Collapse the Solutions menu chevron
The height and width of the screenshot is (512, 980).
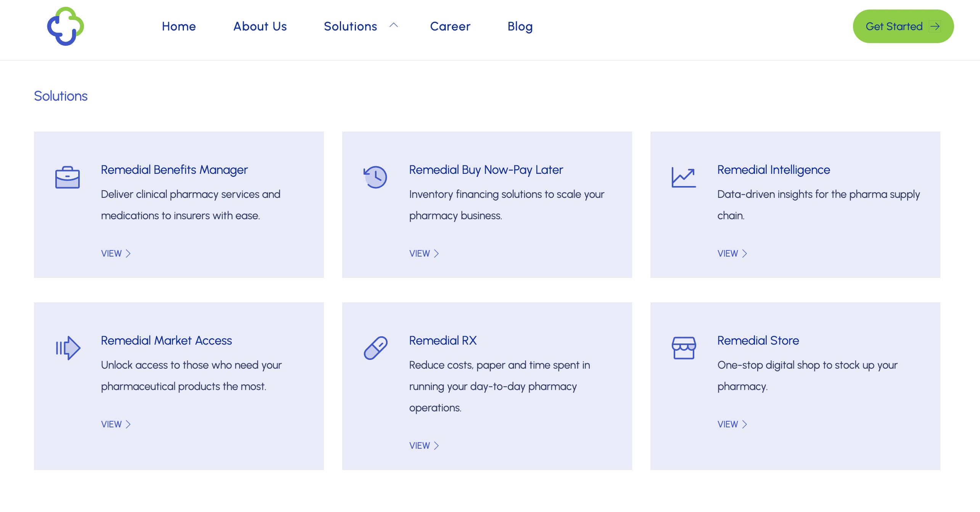[x=393, y=26]
